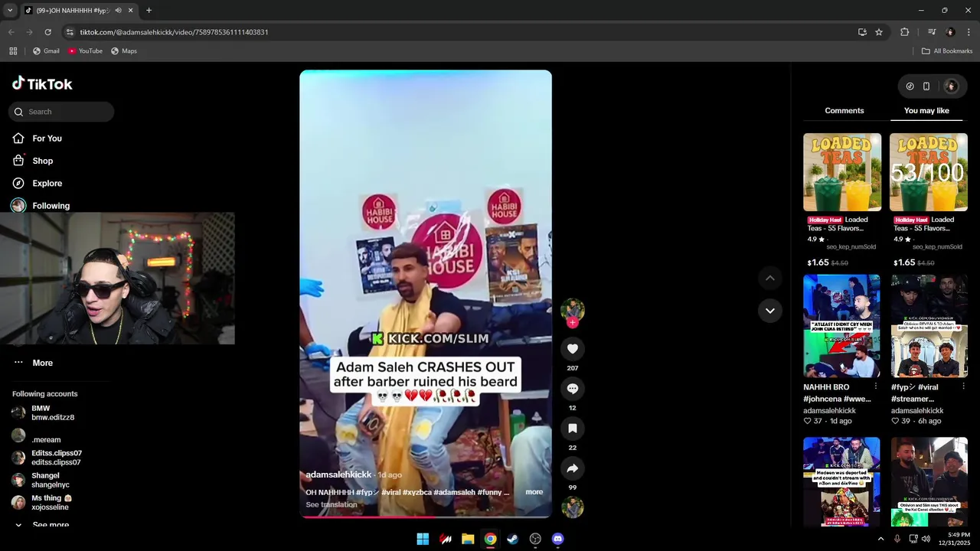
Task: Open the 6h ago streamer video thumbnail
Action: (929, 326)
